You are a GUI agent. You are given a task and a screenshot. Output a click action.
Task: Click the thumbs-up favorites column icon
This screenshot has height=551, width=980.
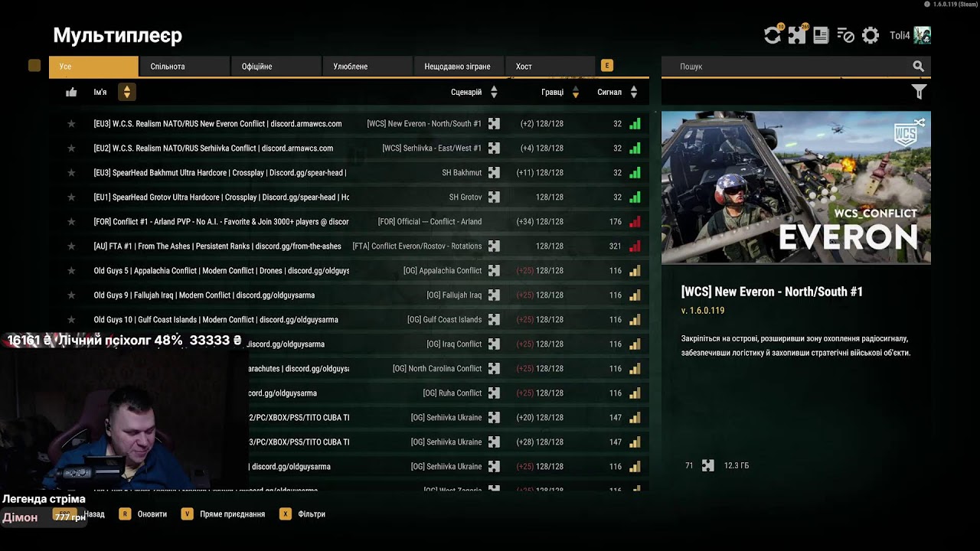click(x=71, y=92)
